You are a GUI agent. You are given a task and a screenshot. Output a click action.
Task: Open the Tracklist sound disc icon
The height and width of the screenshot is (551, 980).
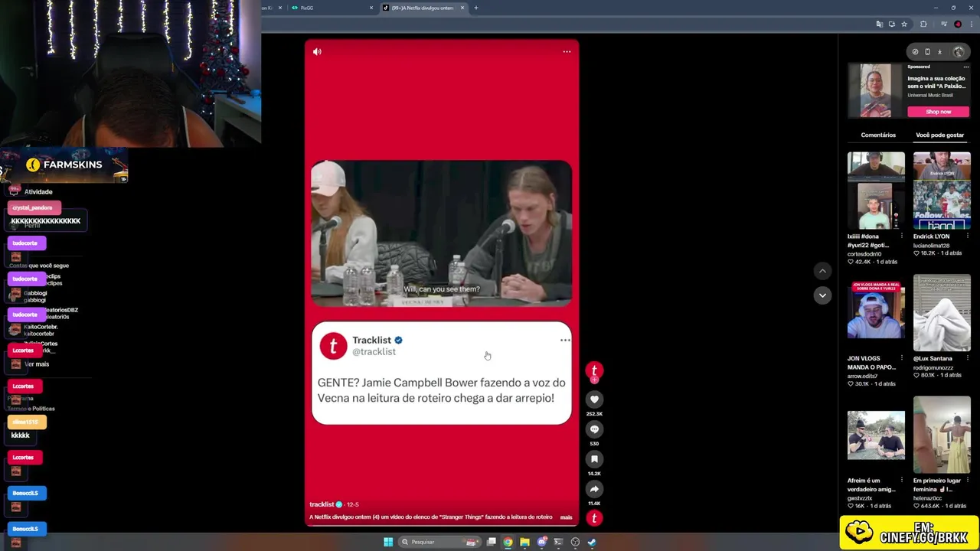click(x=594, y=518)
